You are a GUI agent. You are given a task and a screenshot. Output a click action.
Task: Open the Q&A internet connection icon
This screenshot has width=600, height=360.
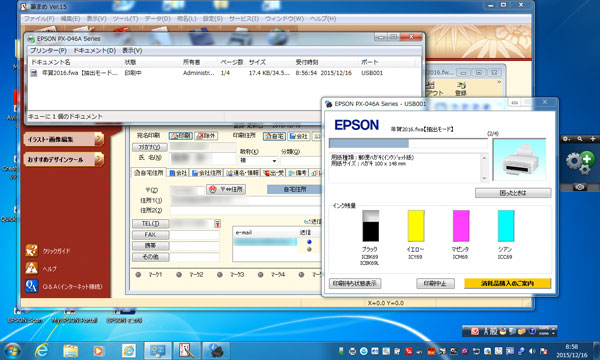31,286
